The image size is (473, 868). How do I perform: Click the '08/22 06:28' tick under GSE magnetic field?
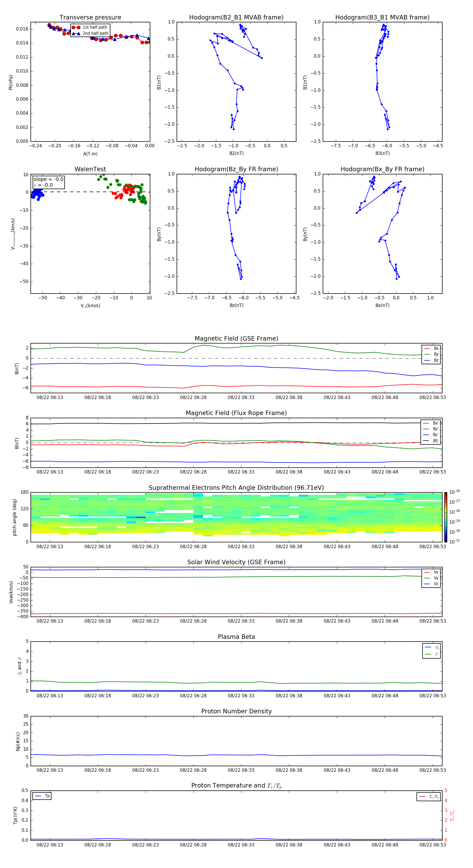pos(193,397)
